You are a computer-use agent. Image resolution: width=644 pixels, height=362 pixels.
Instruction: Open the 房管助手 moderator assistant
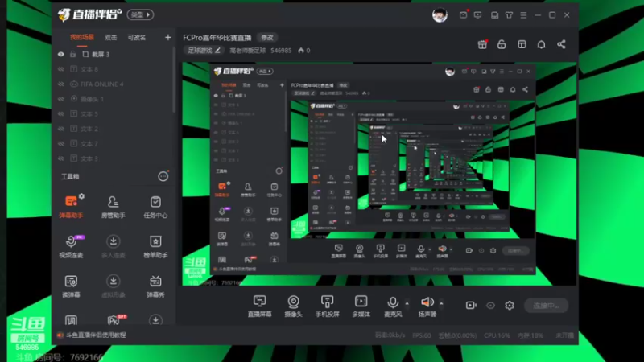click(x=113, y=207)
